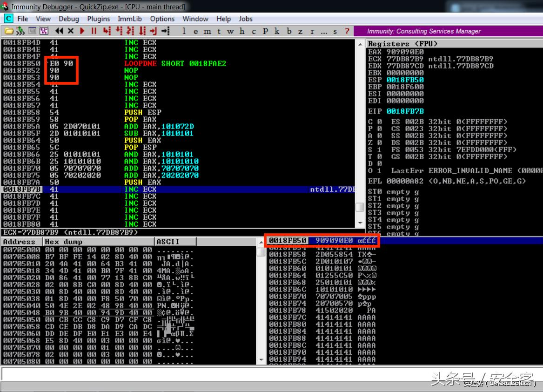This screenshot has width=543, height=392.
Task: Open a new executable with the folder icon
Action: click(x=8, y=31)
